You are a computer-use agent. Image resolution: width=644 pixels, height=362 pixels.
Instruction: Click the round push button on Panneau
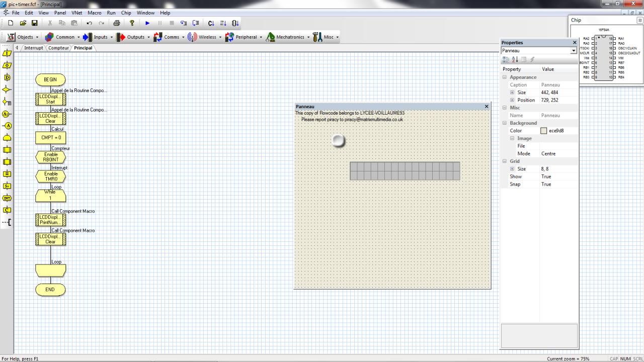pos(339,141)
